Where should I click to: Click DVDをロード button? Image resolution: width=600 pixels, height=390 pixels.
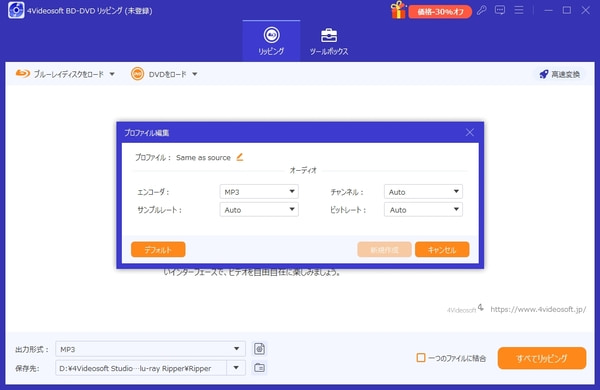[x=158, y=74]
